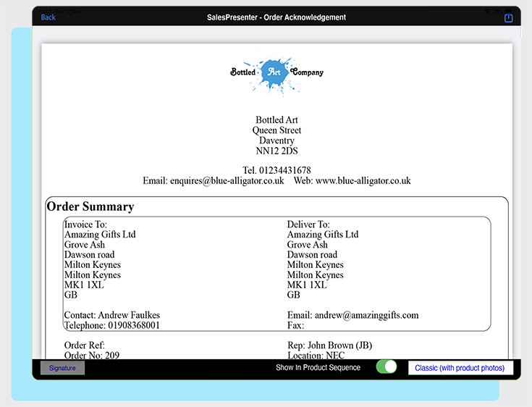Select the Location: NEC text
This screenshot has width=532, height=407.
316,355
